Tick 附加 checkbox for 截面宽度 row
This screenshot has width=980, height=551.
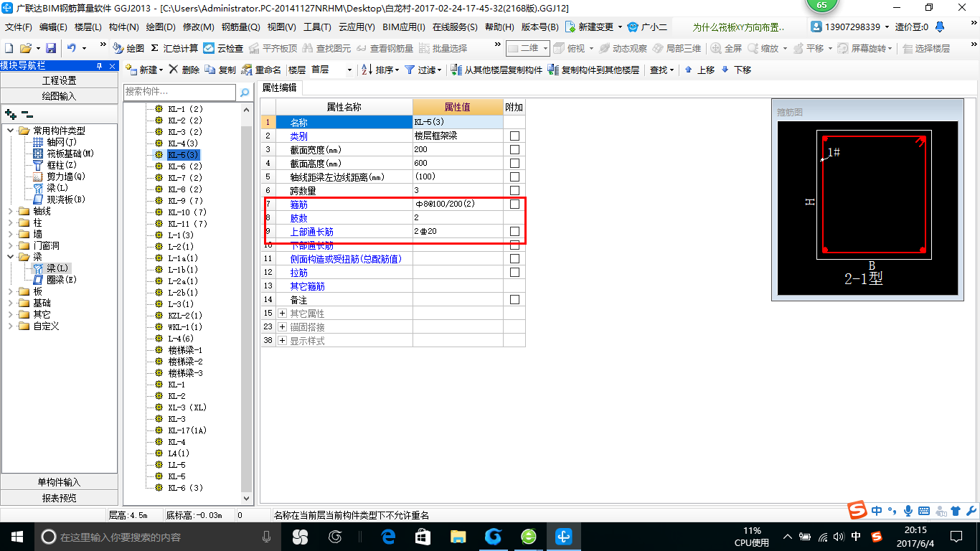(x=514, y=149)
